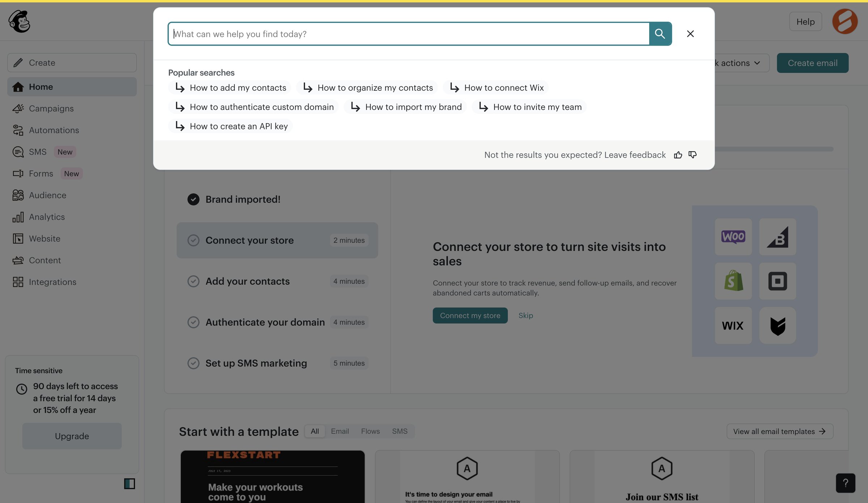Click the onboarding progress bar
868x503 pixels.
(774, 149)
